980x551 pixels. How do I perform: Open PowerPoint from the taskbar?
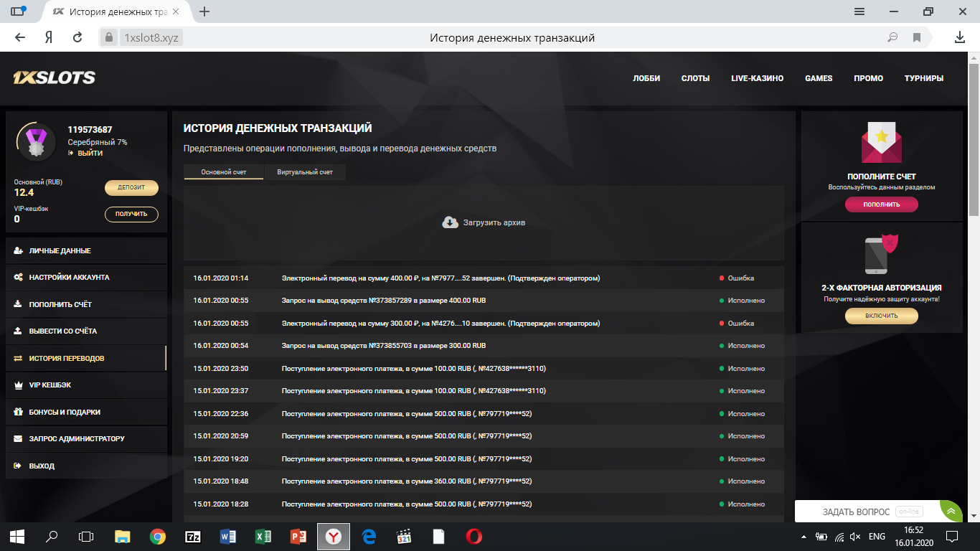(x=298, y=536)
